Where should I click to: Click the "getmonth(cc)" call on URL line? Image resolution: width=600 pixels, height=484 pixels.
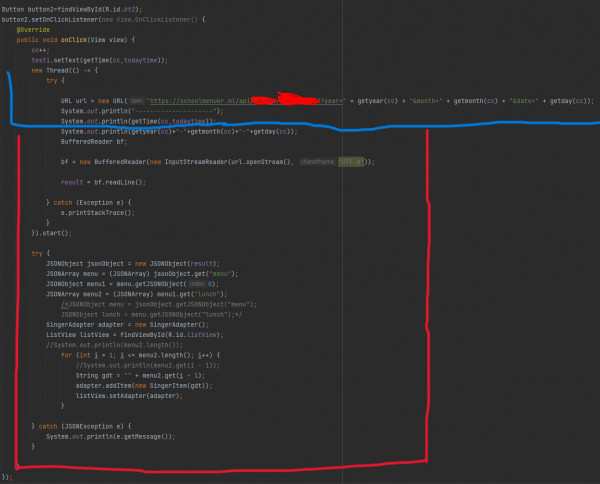pyautogui.click(x=475, y=101)
